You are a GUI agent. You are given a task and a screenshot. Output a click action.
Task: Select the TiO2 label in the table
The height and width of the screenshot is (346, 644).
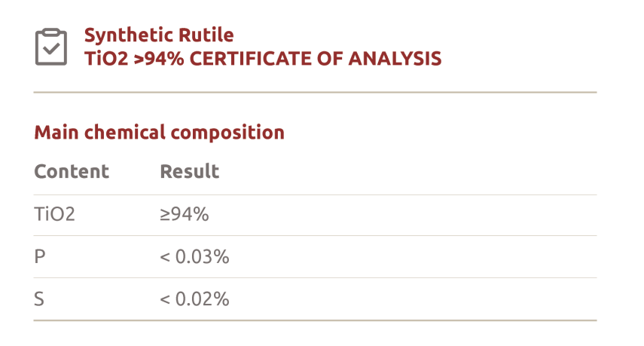(55, 215)
